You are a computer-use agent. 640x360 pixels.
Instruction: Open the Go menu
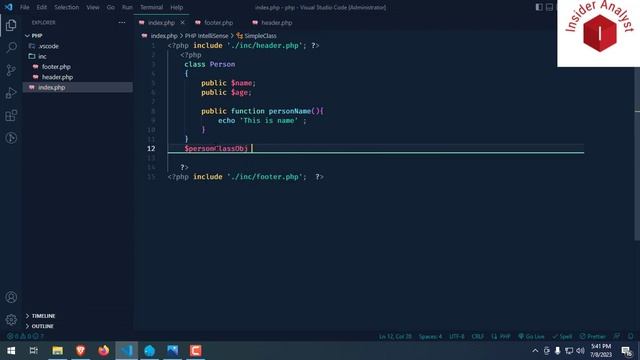click(111, 7)
